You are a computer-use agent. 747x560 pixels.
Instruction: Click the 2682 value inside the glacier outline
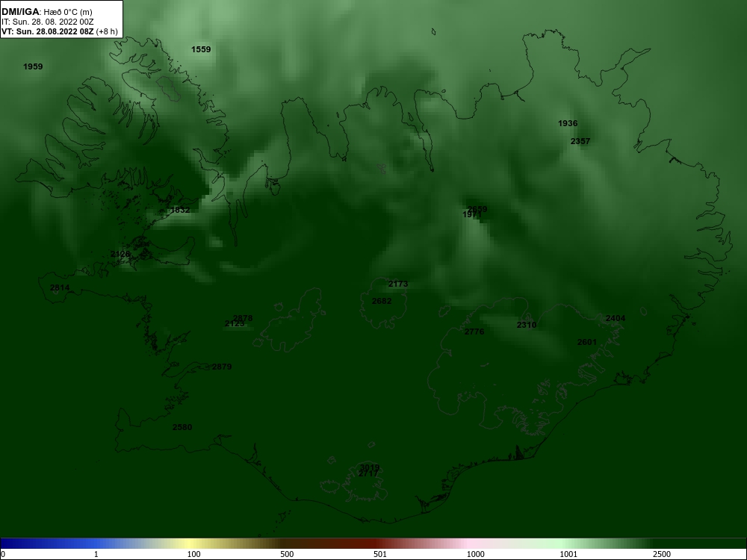(x=382, y=301)
